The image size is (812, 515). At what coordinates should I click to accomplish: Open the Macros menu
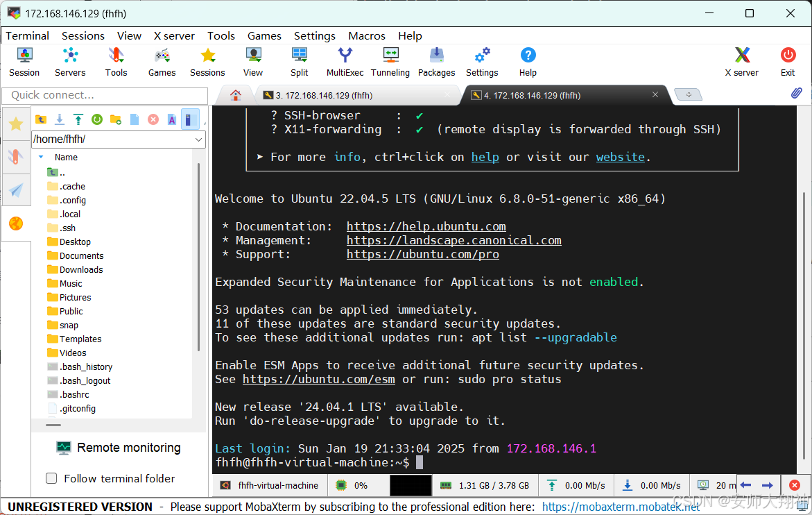click(x=367, y=35)
